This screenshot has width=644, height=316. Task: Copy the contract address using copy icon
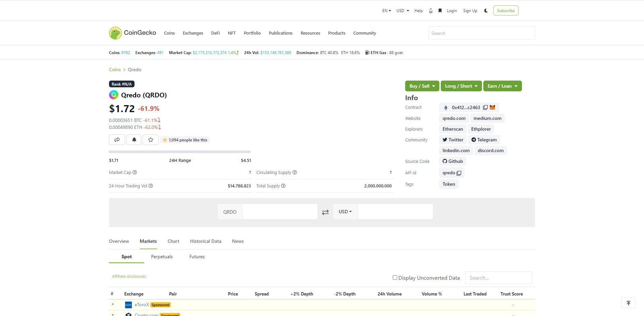(485, 107)
